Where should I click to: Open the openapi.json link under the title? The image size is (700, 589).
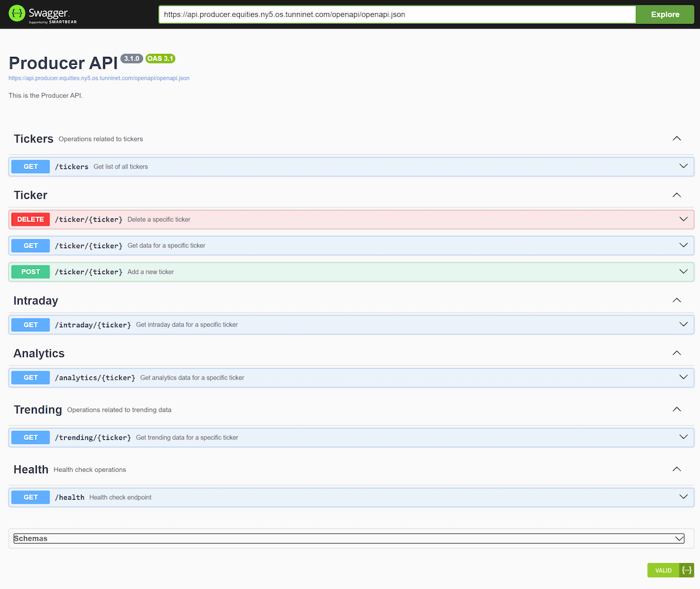pos(99,78)
